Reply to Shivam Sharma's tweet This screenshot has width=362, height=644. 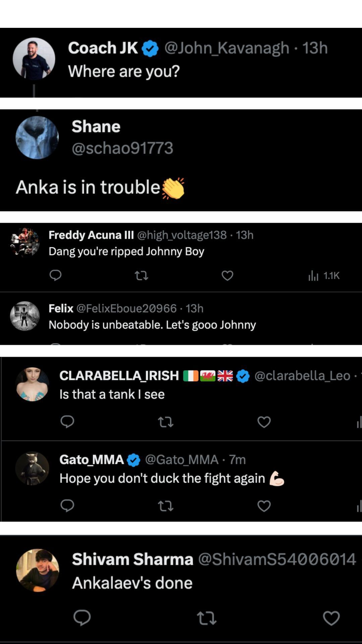coord(82,619)
